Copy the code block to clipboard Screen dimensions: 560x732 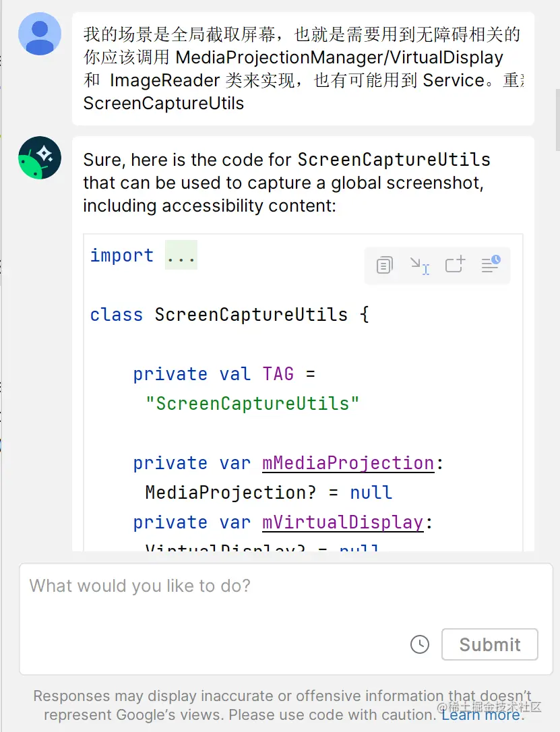click(x=385, y=265)
